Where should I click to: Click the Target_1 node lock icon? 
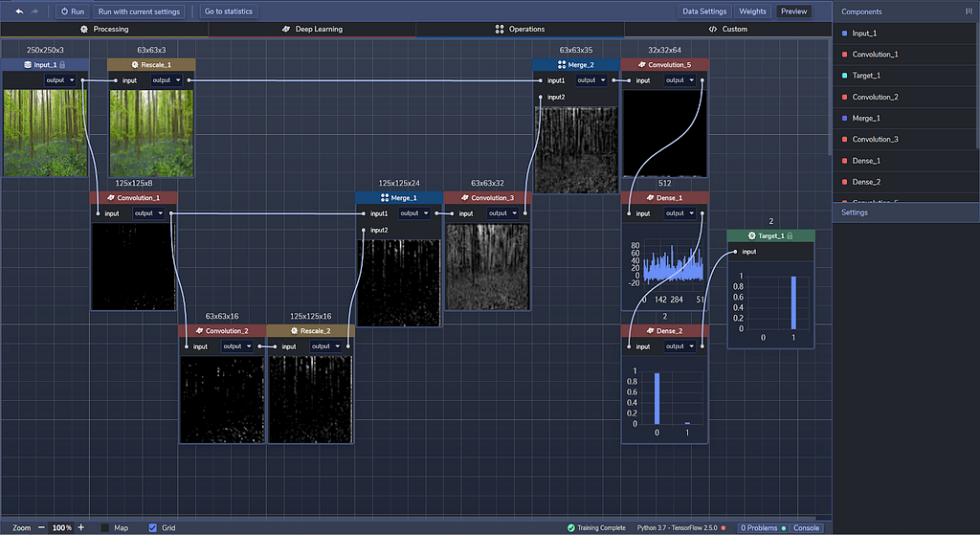(x=790, y=235)
